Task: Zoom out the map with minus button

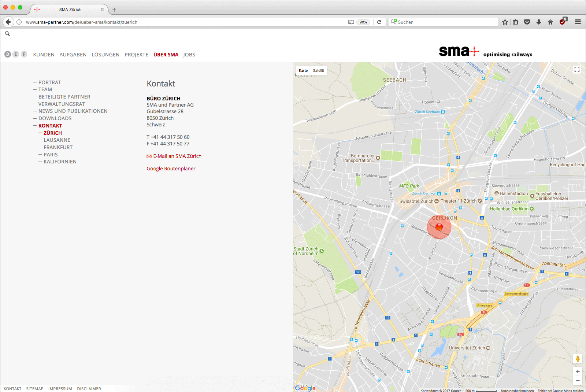Action: (x=578, y=381)
